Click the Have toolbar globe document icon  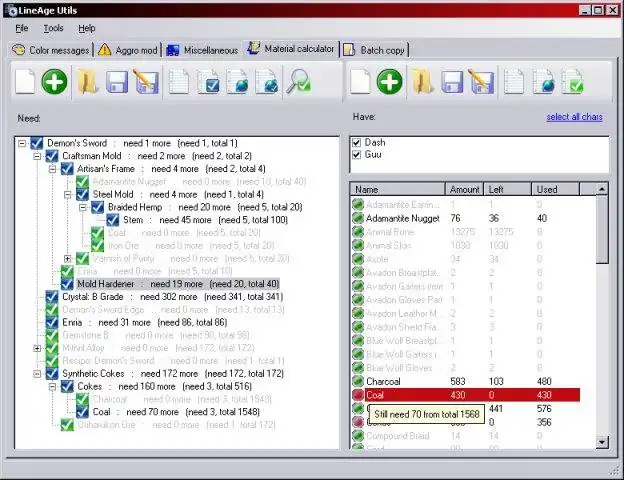click(x=543, y=82)
